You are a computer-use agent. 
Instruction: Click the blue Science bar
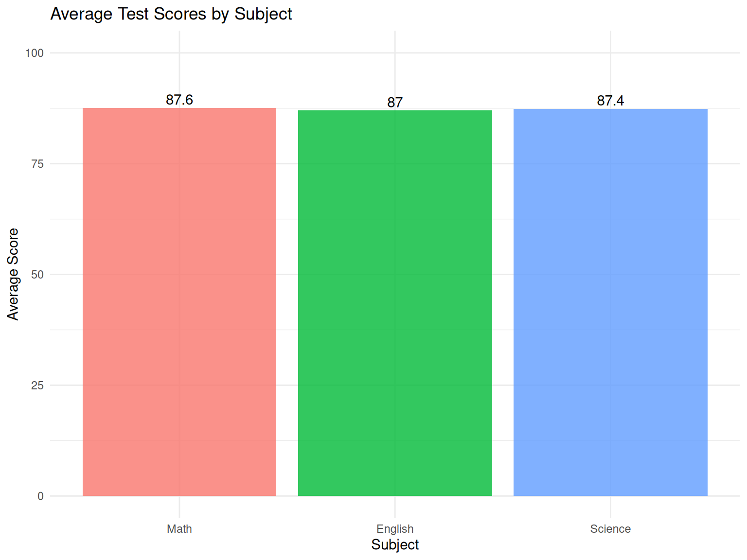pyautogui.click(x=610, y=302)
